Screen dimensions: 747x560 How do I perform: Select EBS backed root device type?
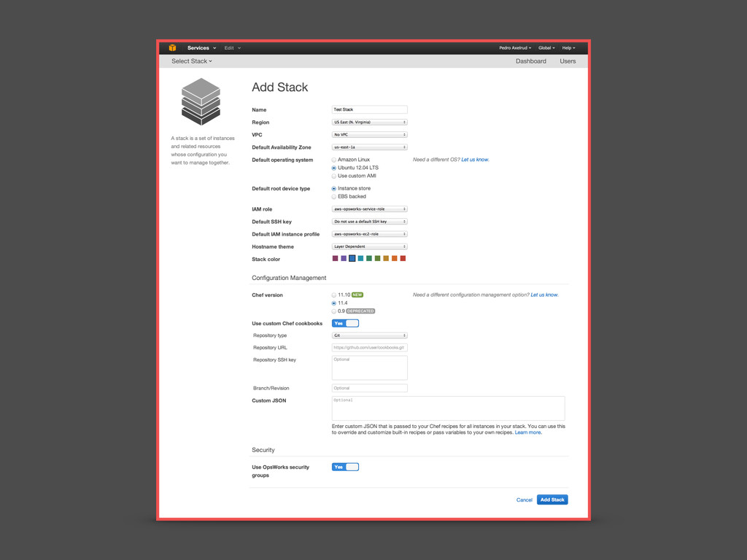[x=334, y=197]
